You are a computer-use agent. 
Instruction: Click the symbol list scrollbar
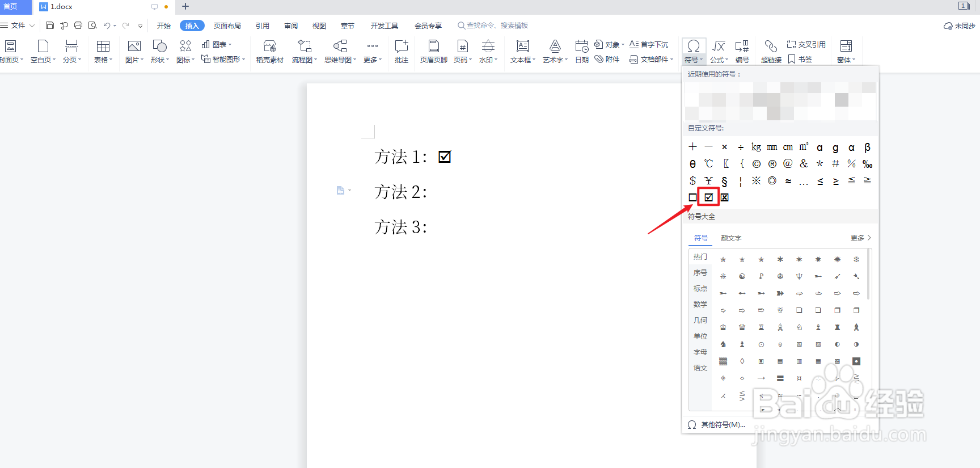tap(868, 275)
